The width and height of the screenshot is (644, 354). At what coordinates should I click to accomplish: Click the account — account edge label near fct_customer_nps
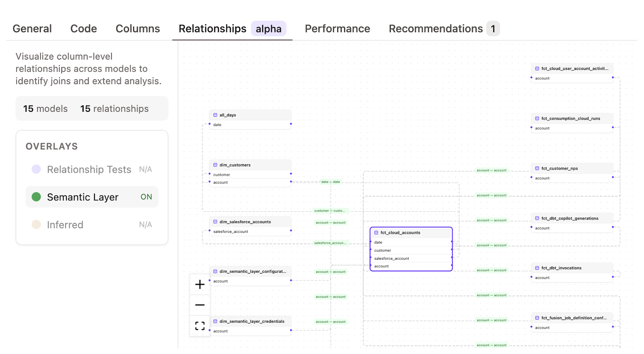pyautogui.click(x=491, y=170)
